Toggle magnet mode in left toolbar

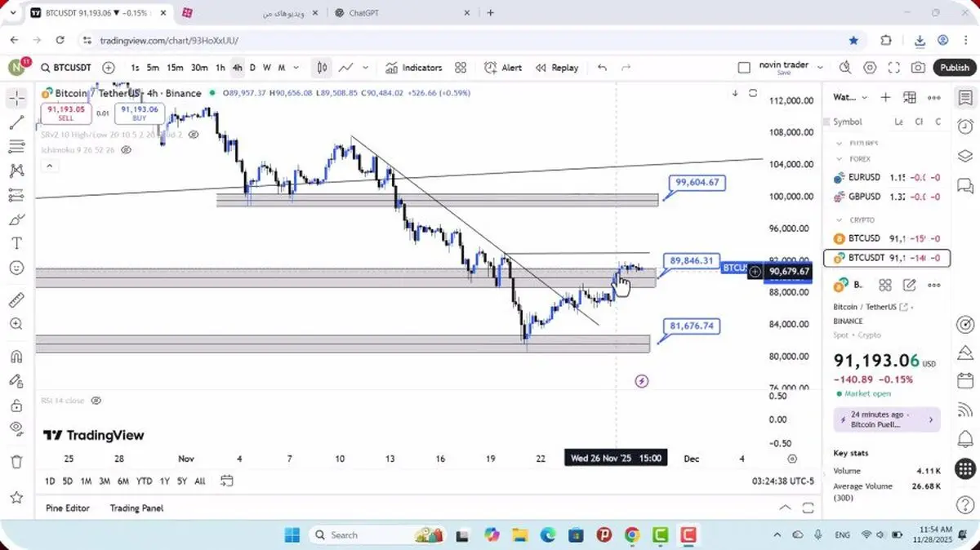[16, 357]
